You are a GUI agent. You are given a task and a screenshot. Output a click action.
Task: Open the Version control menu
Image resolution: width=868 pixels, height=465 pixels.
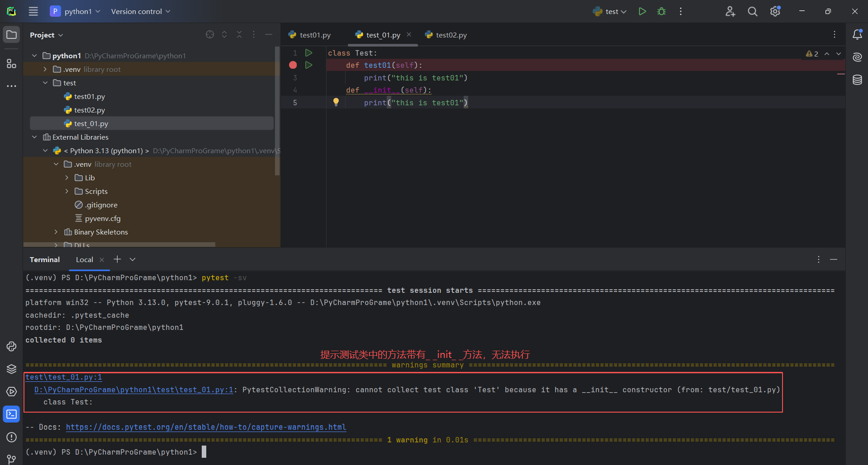(x=141, y=11)
